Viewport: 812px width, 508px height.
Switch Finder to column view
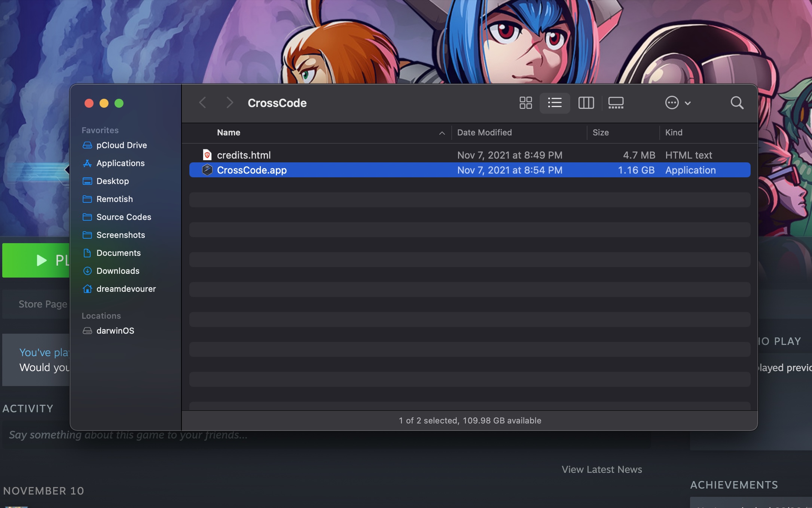(586, 103)
